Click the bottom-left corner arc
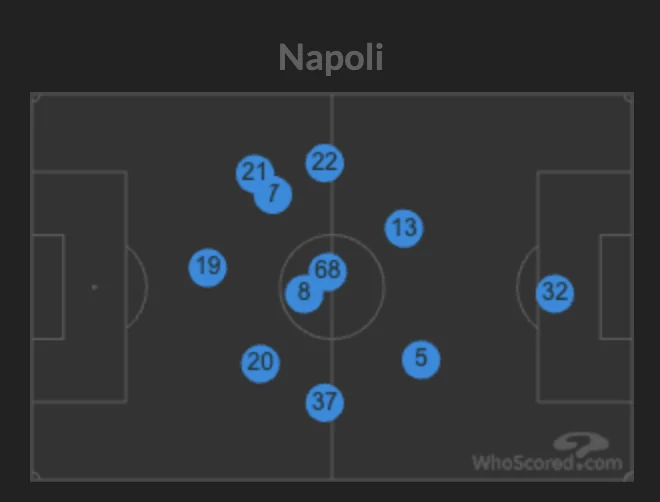The height and width of the screenshot is (502, 660). (x=35, y=475)
